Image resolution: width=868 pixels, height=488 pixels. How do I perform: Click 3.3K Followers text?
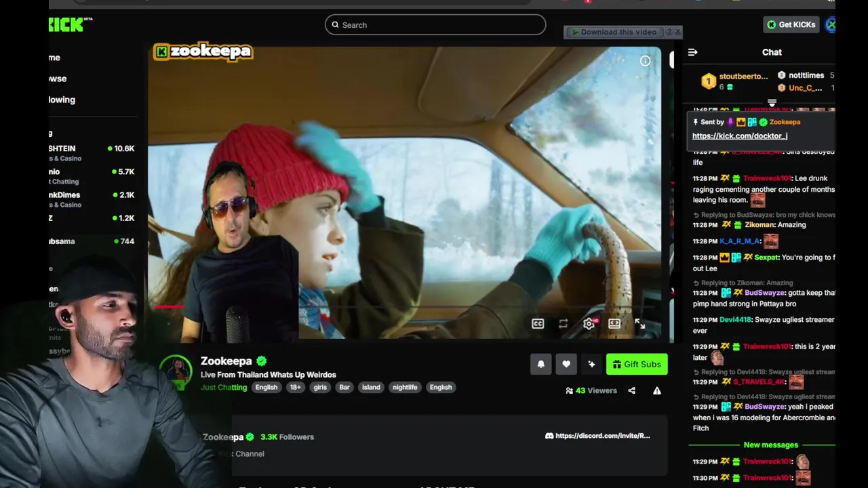[287, 437]
